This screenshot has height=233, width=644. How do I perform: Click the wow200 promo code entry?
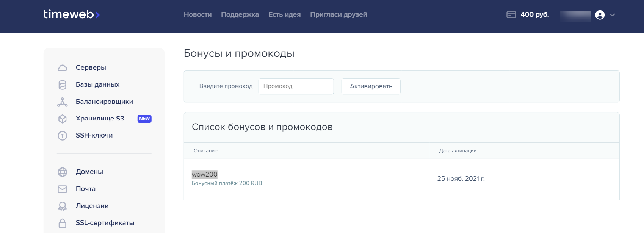click(x=205, y=174)
